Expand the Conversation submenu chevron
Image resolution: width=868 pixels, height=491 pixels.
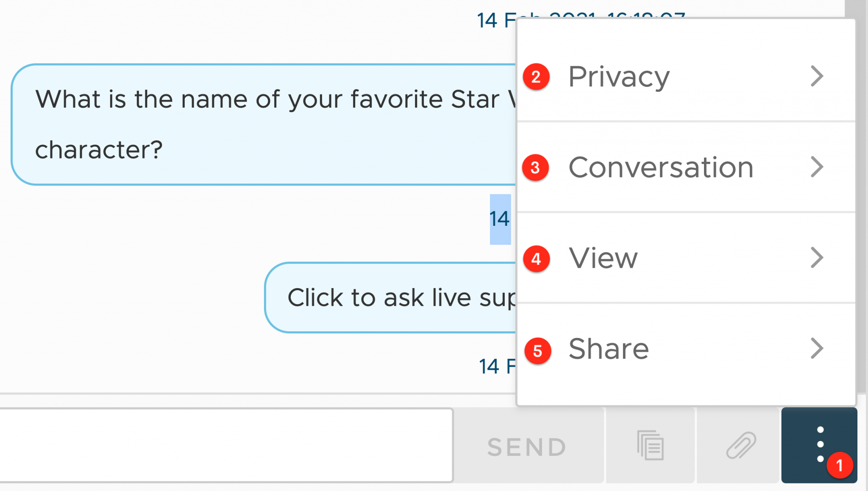pyautogui.click(x=816, y=167)
